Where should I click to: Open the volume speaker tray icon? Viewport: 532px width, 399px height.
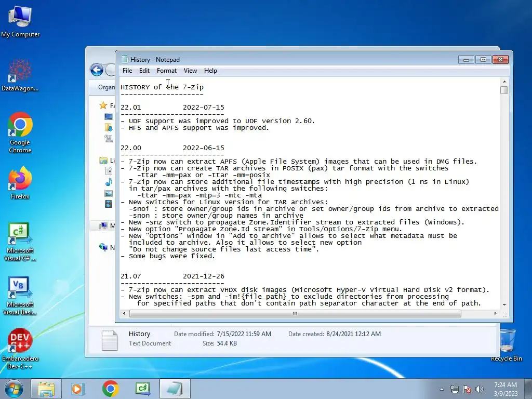[479, 389]
